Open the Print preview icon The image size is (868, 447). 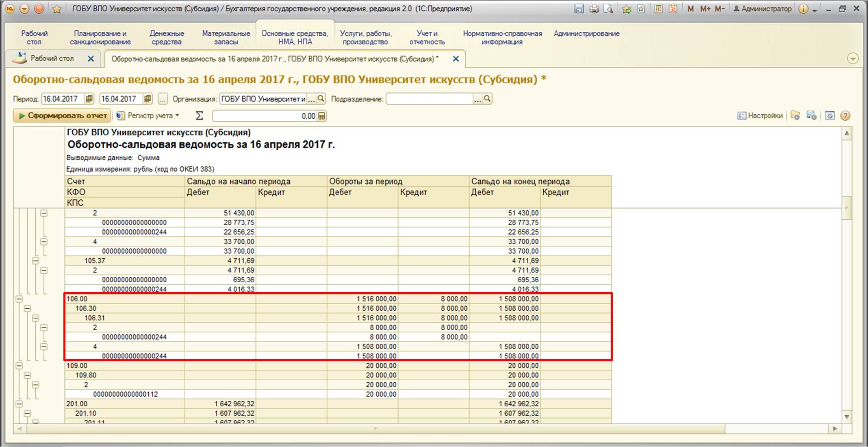click(x=608, y=9)
